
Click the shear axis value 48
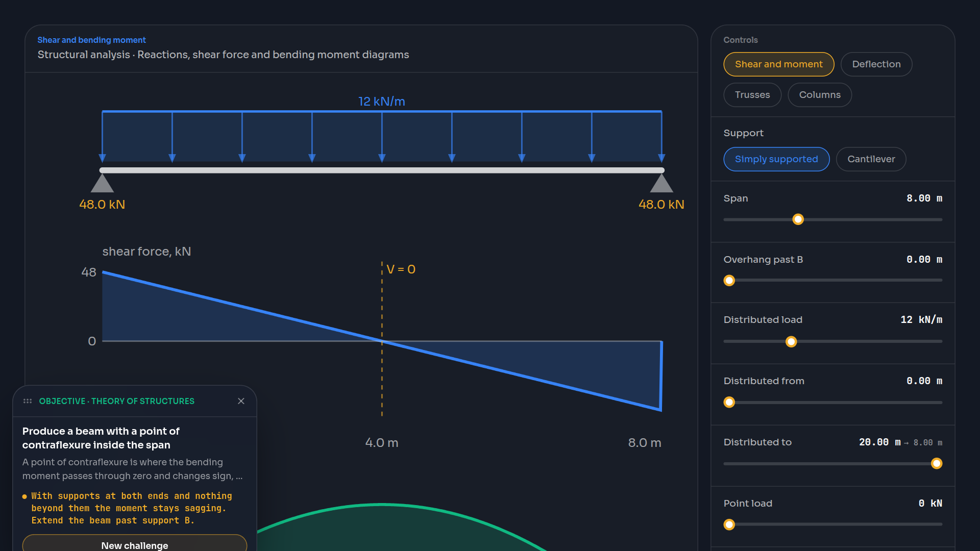click(x=89, y=272)
